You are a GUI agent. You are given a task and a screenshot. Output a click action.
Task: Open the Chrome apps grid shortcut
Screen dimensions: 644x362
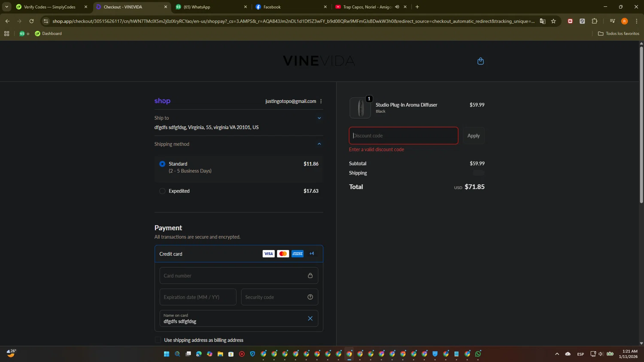(6, 33)
